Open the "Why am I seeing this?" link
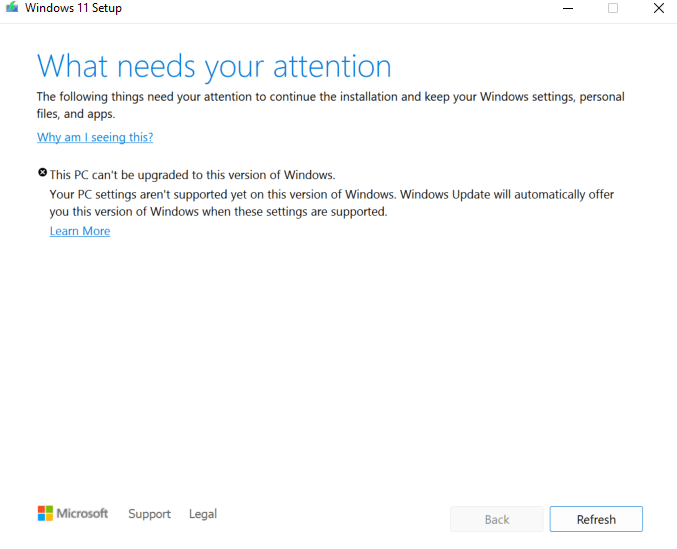 click(x=95, y=137)
